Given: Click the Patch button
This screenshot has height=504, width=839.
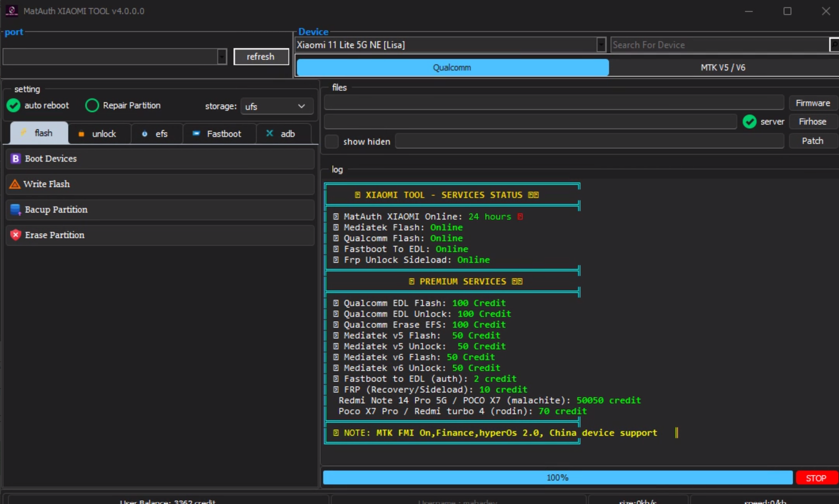Looking at the screenshot, I should click(x=813, y=141).
